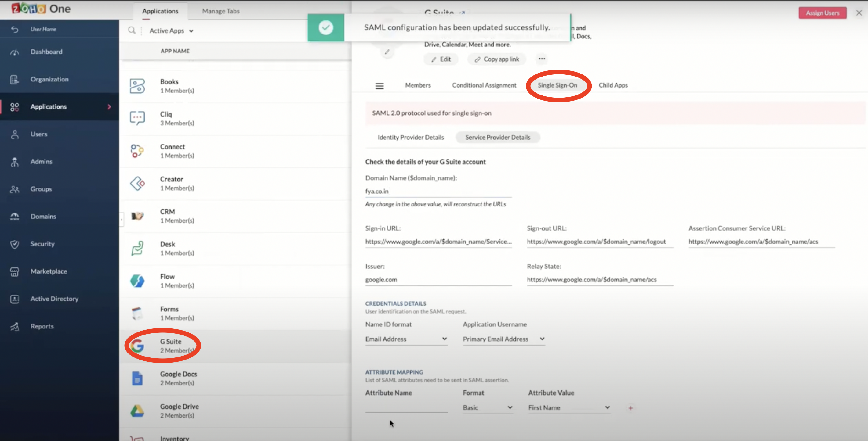Image resolution: width=868 pixels, height=441 pixels.
Task: Switch to Service Provider Details
Action: click(x=498, y=137)
